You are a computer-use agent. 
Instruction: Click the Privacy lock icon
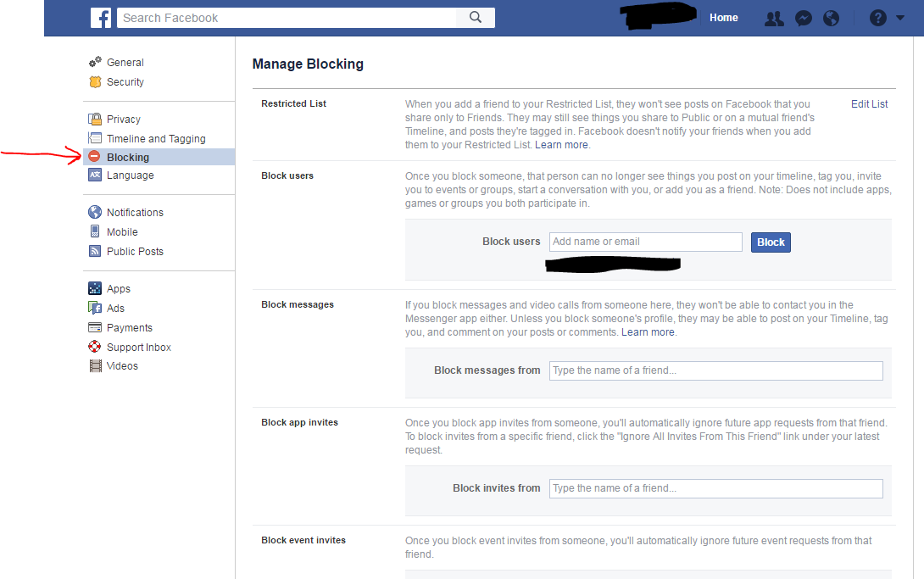(95, 119)
